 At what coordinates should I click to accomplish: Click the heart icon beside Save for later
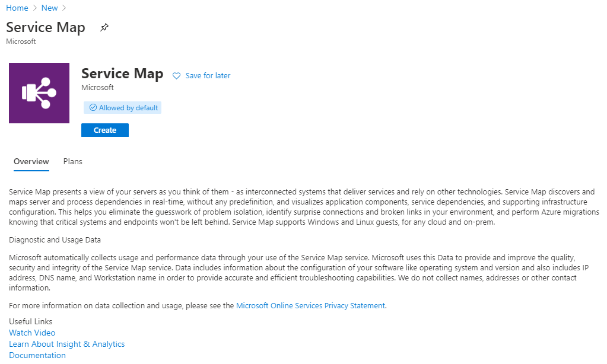pyautogui.click(x=177, y=76)
